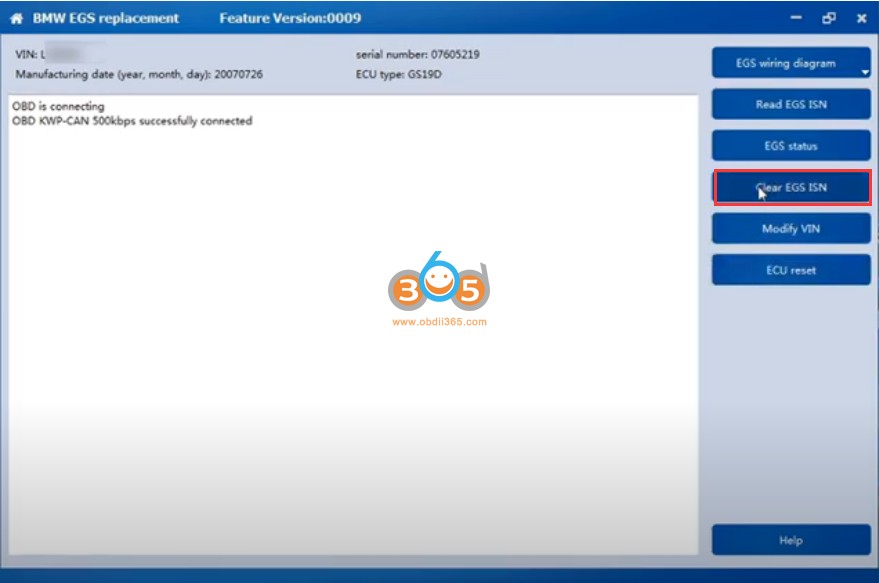Run ECU reset
The width and height of the screenshot is (879, 583).
point(791,270)
